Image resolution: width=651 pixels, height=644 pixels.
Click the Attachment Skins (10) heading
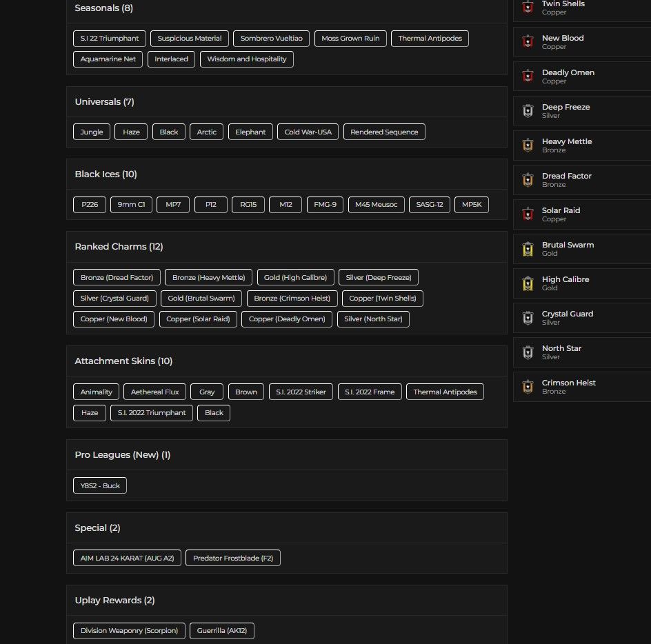pyautogui.click(x=123, y=361)
